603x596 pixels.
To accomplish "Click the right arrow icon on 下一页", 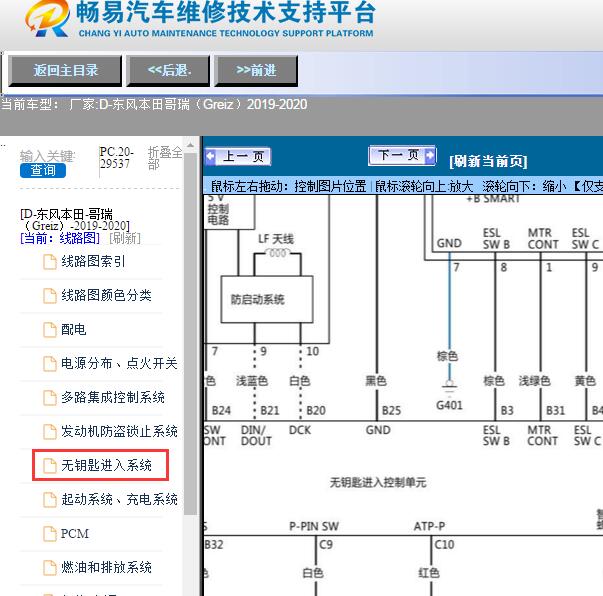I will (430, 155).
